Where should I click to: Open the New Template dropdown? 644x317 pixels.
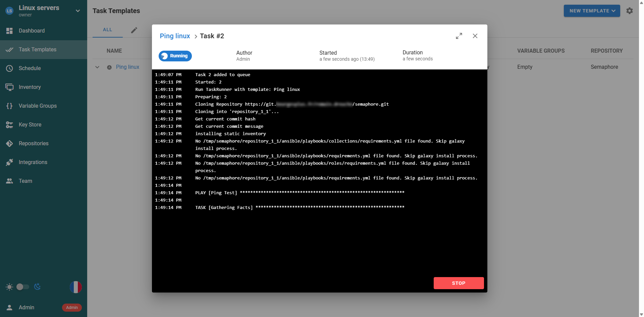(592, 11)
